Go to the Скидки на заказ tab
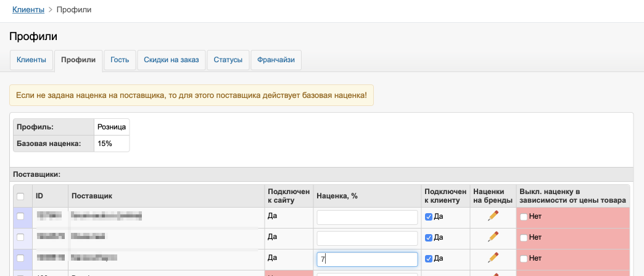The image size is (644, 276). pyautogui.click(x=171, y=60)
